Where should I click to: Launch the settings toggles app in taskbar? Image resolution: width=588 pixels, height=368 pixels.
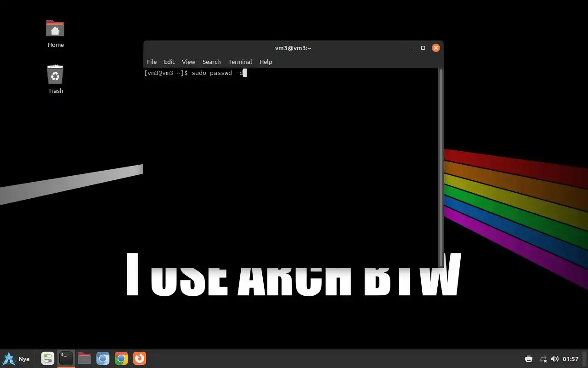coord(48,358)
